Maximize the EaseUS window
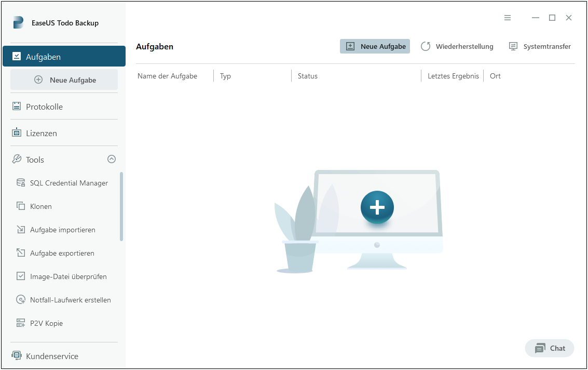588x370 pixels. 552,18
